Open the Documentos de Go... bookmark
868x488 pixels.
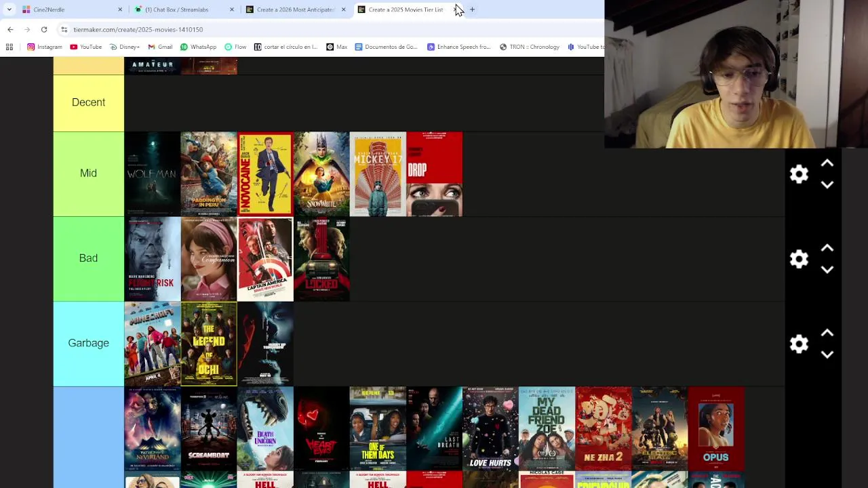[386, 47]
